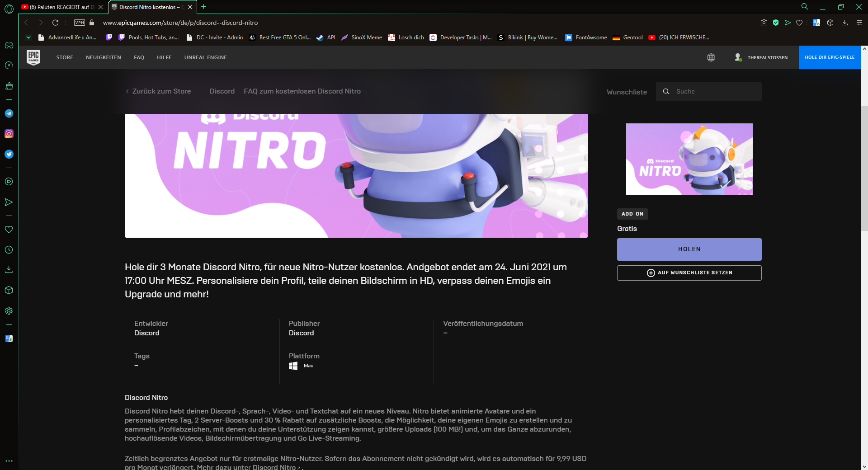Click the Suche search field

coord(714,91)
